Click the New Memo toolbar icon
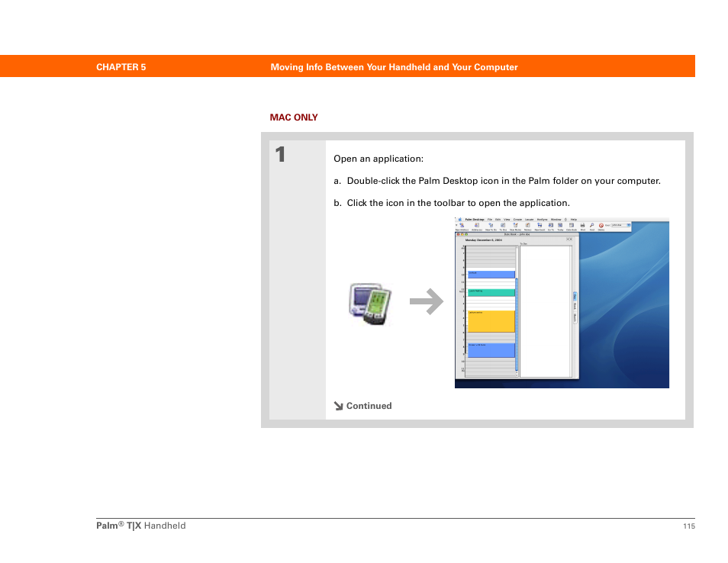Screen dimensions: 728x563 (x=515, y=225)
